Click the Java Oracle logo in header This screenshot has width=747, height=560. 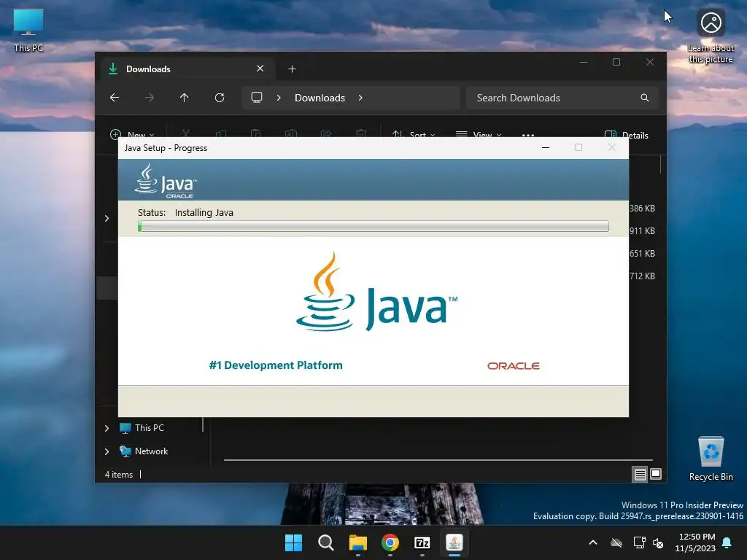(x=166, y=181)
